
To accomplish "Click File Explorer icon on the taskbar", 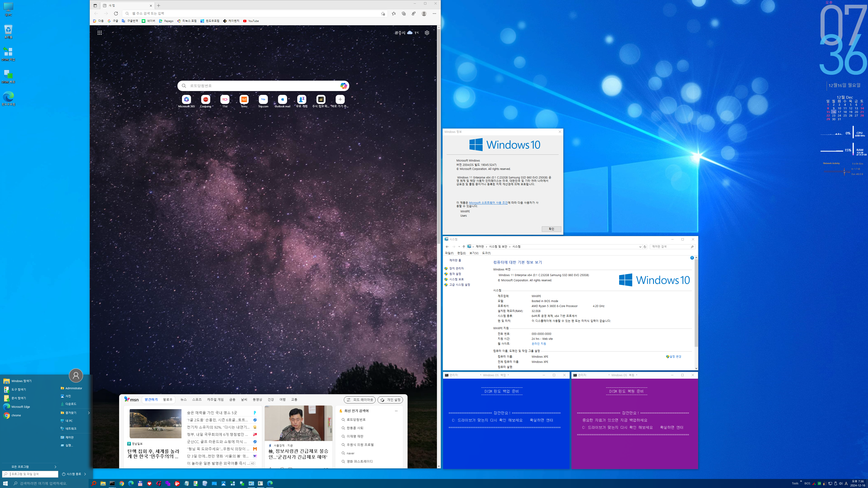I will click(103, 483).
